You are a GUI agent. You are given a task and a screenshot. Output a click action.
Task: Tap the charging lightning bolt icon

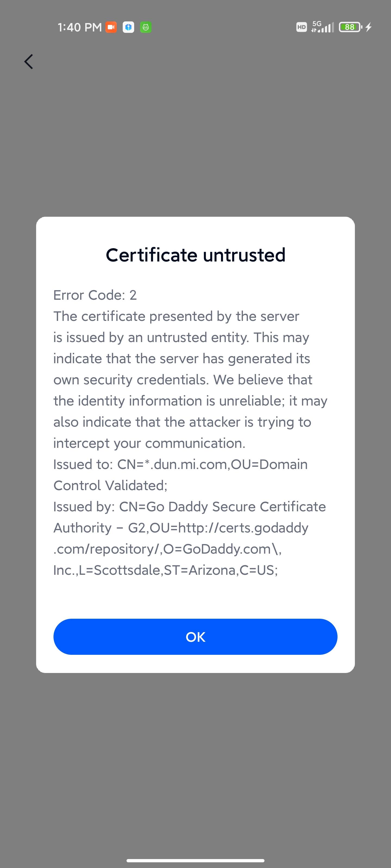pos(369,27)
